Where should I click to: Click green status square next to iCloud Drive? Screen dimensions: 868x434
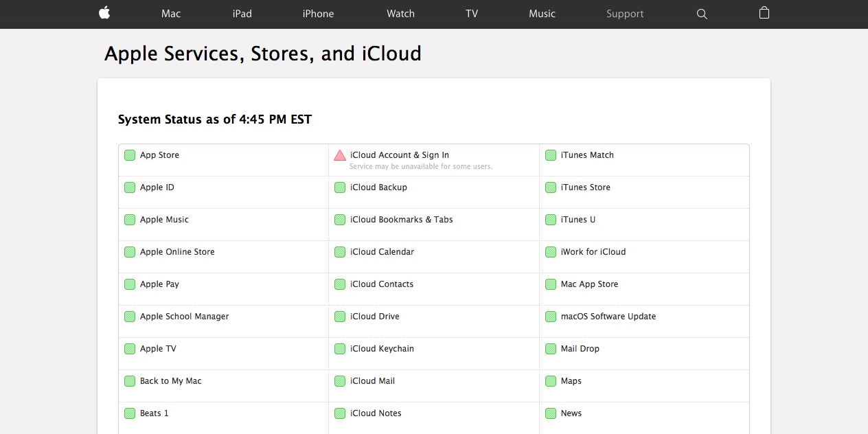340,317
